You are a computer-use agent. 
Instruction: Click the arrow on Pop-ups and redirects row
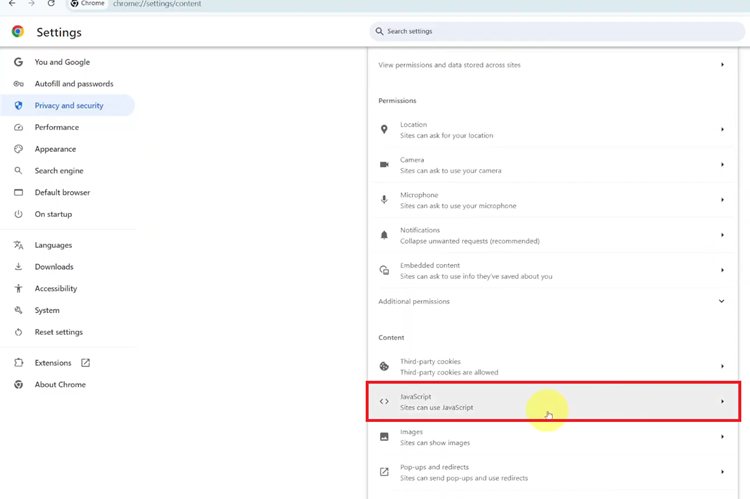(x=722, y=472)
